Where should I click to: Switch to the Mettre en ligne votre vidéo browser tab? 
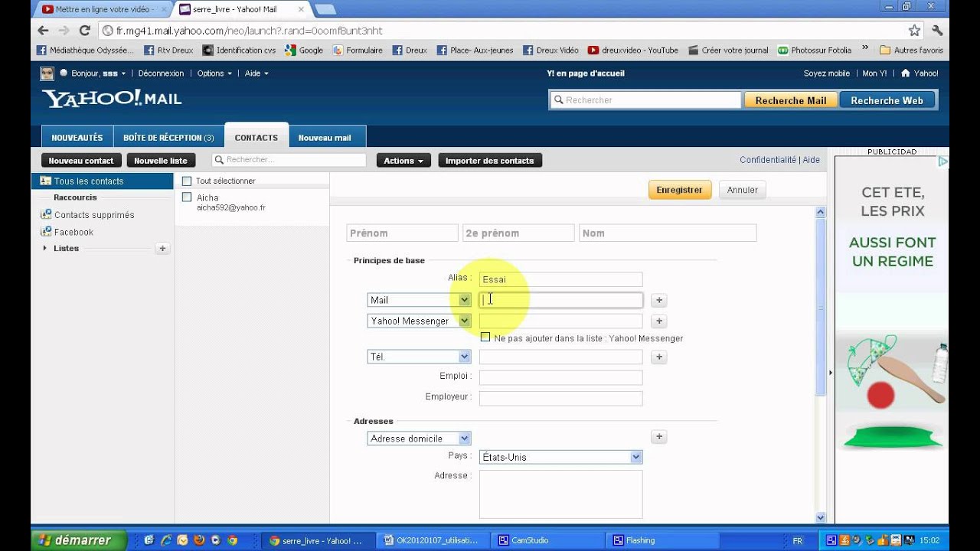click(102, 9)
